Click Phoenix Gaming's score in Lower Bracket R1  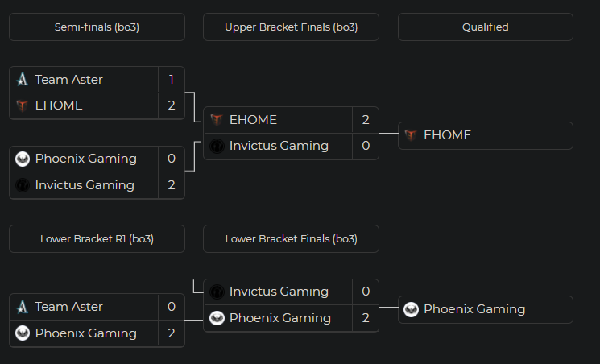[172, 333]
